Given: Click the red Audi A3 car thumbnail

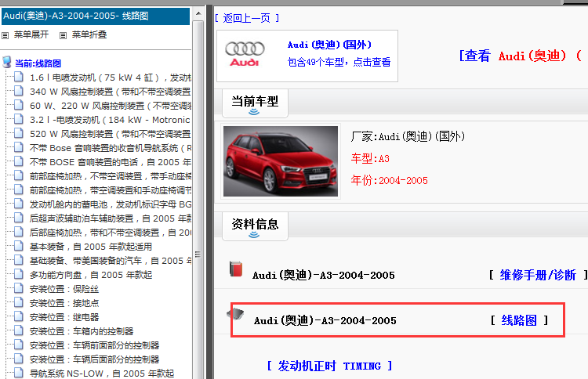Looking at the screenshot, I should tap(281, 161).
